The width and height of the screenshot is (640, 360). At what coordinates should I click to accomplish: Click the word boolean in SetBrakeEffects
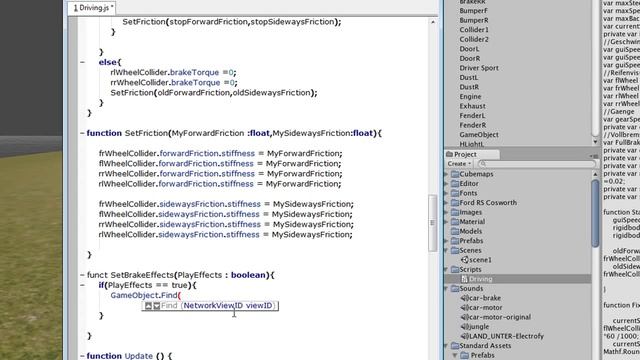[248, 275]
